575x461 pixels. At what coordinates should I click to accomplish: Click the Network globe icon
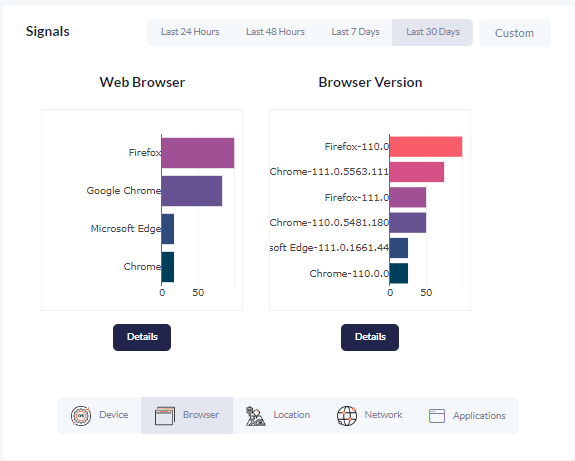coord(347,416)
